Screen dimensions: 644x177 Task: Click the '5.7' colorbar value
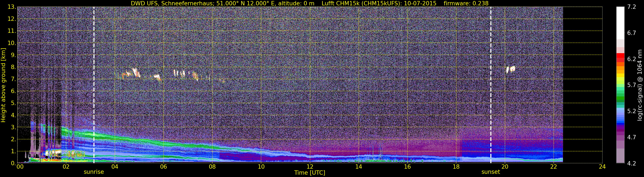point(632,85)
